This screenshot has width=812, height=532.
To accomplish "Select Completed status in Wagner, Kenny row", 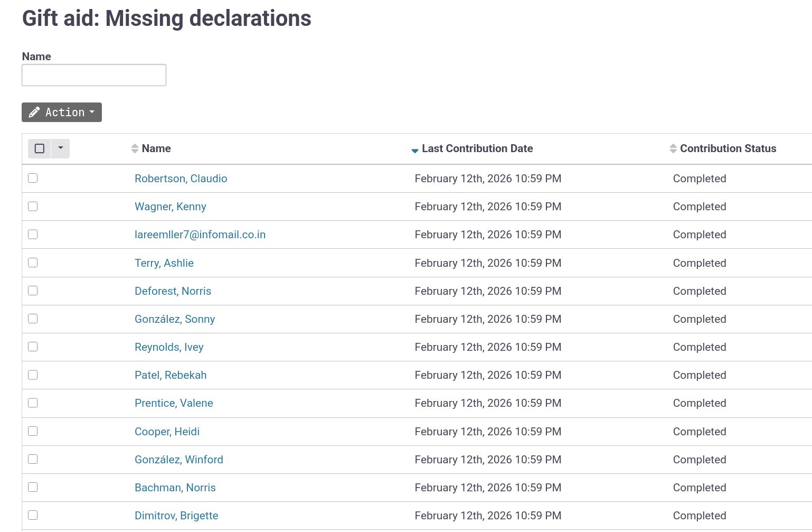I will pyautogui.click(x=700, y=207).
